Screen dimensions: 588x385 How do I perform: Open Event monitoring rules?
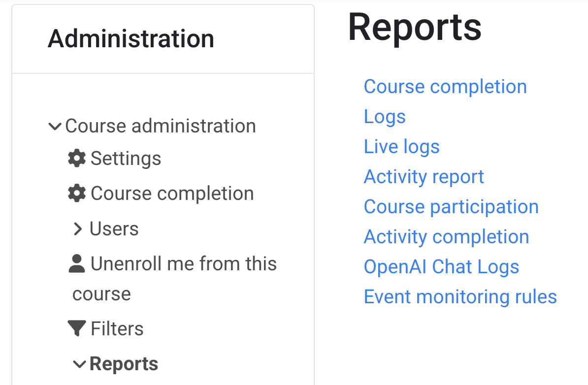click(x=460, y=296)
